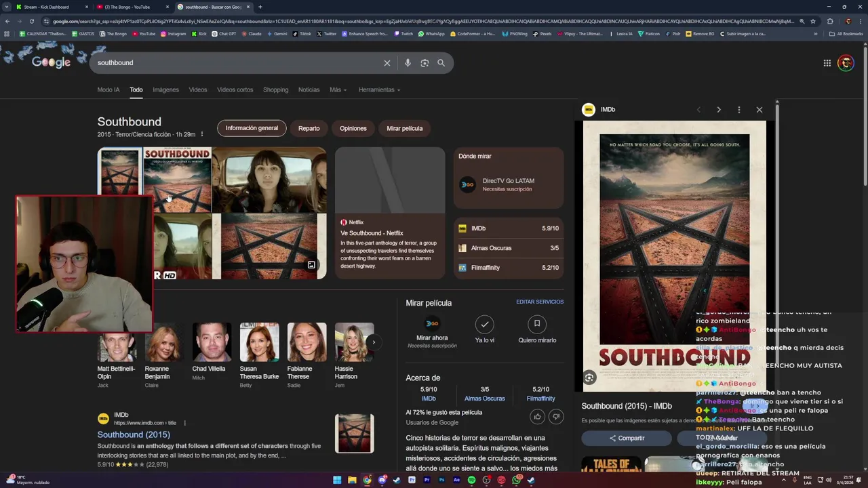Go to next image in IMDb preview panel

pyautogui.click(x=719, y=110)
